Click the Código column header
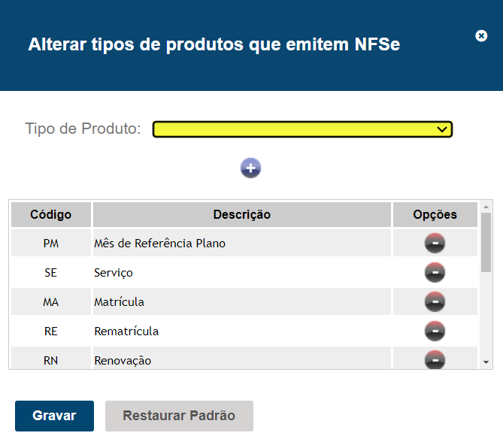 (51, 215)
